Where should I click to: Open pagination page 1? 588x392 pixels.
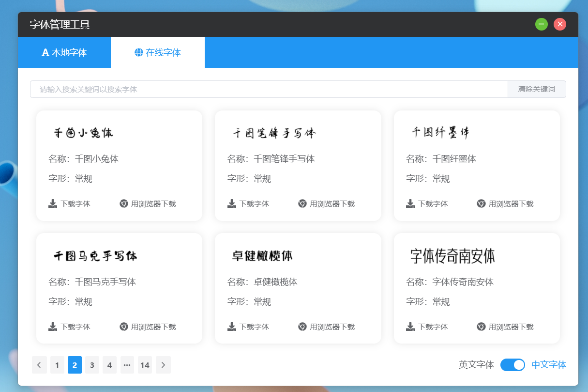tap(57, 365)
